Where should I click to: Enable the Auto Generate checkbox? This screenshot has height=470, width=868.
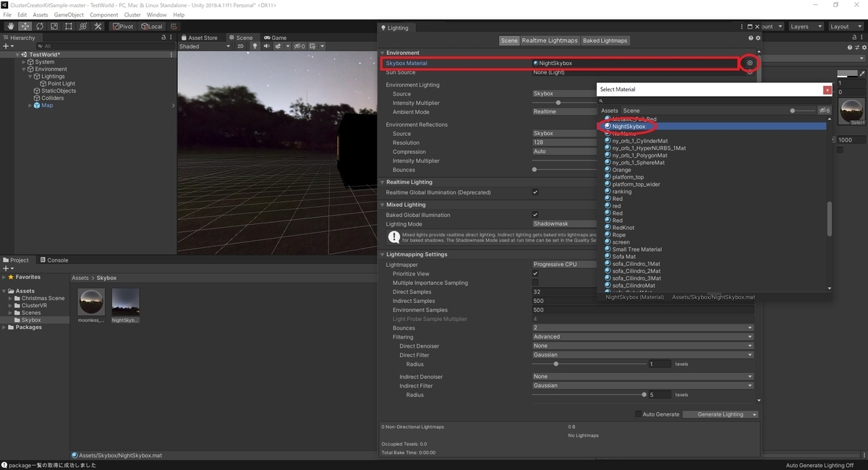(638, 414)
